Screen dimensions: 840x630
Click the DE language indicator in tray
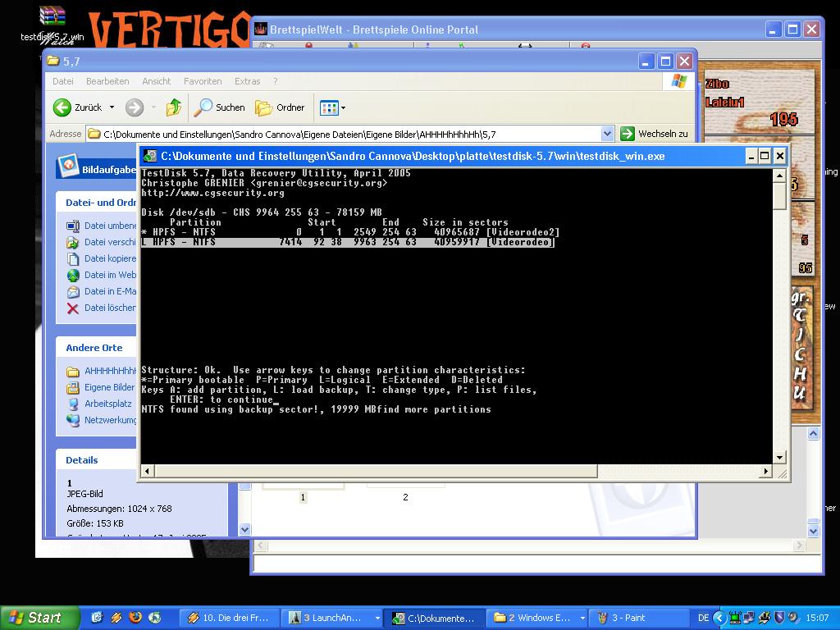click(703, 618)
